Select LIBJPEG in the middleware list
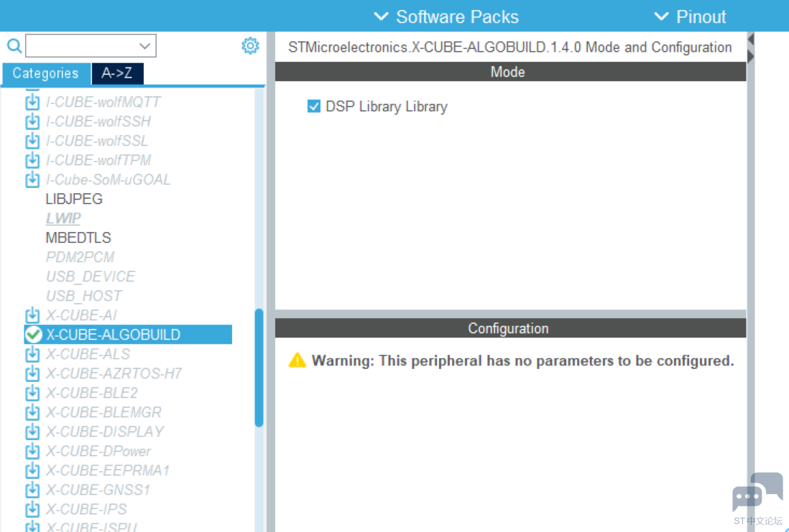The height and width of the screenshot is (532, 789). (74, 199)
